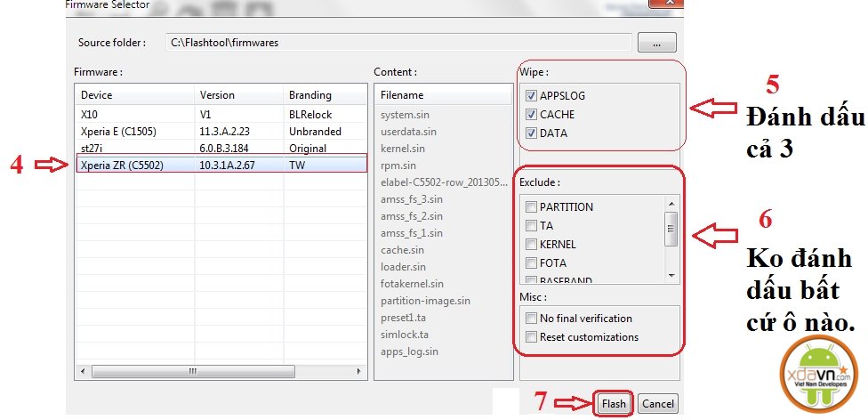Select the Xperia E (C1505) firmware
This screenshot has height=420, width=868.
pos(221,132)
